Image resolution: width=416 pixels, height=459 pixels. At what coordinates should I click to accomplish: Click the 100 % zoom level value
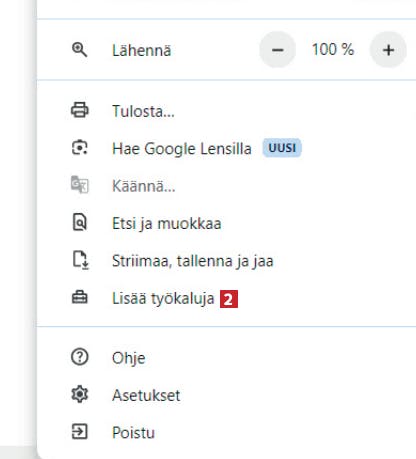[x=333, y=50]
